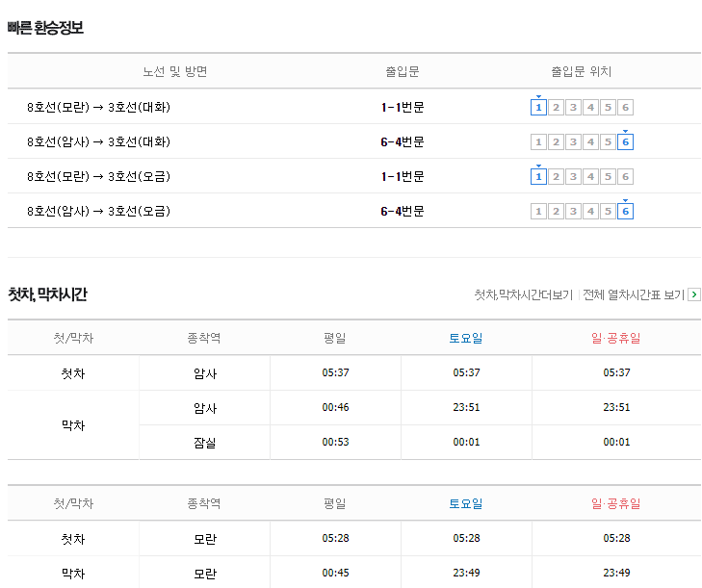Click door box 5 in 암사→오금 row
Image resolution: width=702 pixels, height=588 pixels.
pos(608,211)
